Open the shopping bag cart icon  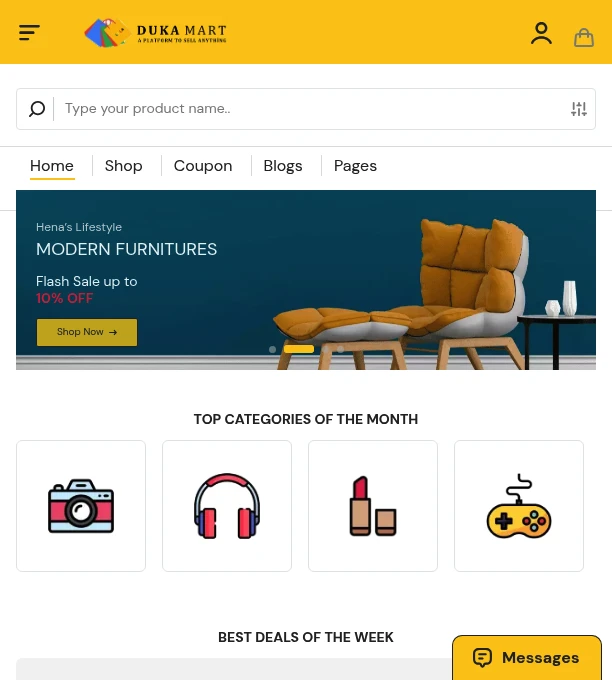pyautogui.click(x=584, y=37)
